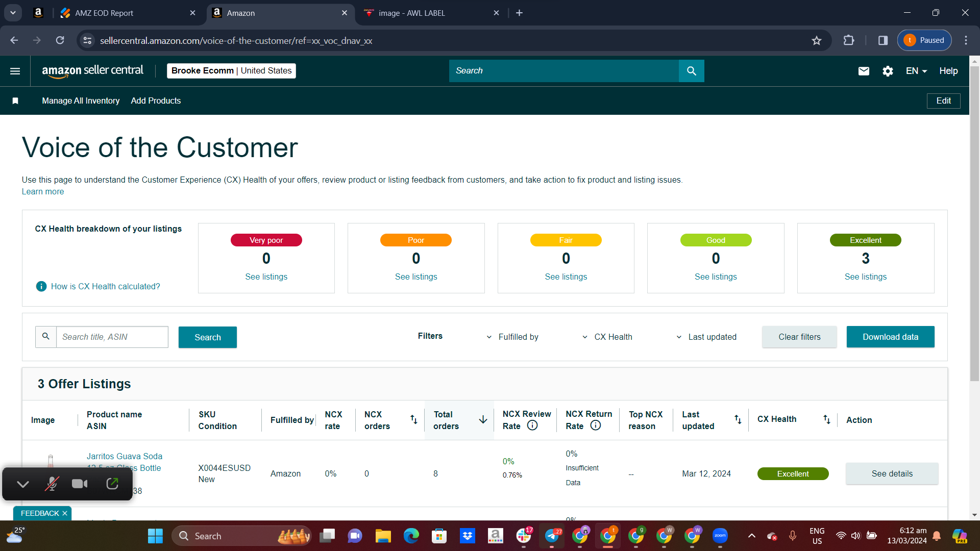Sort by CX Health column arrows

coord(827,419)
